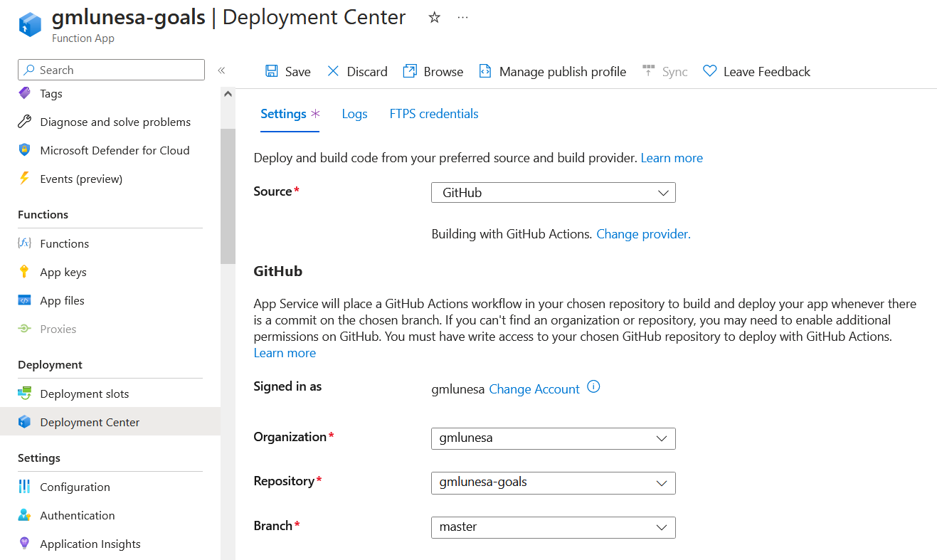Click the magnifier icon in Search box

click(x=29, y=70)
